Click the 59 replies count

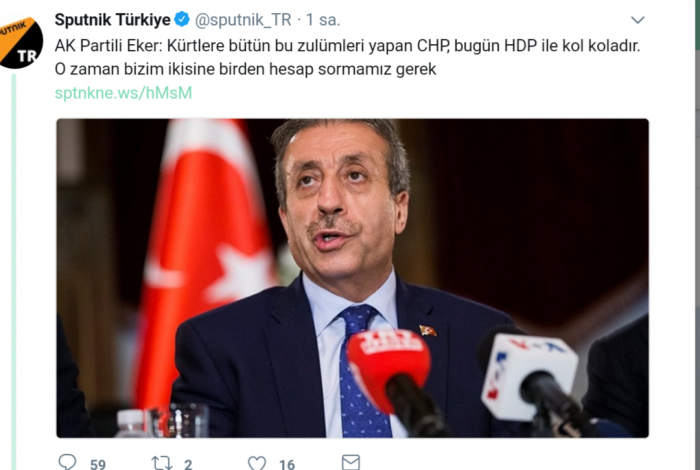point(98,464)
